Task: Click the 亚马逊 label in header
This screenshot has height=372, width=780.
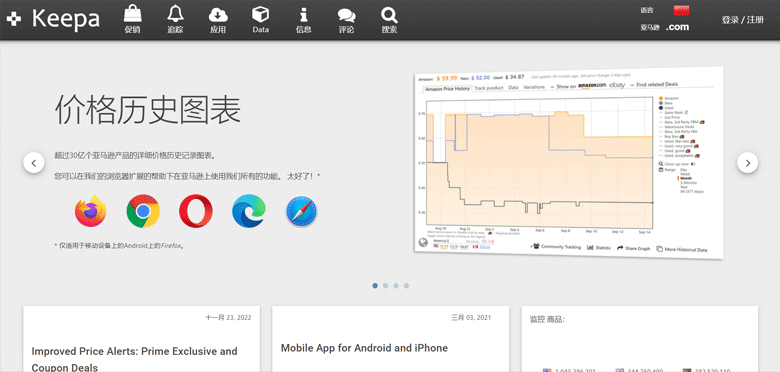Action: click(x=650, y=28)
